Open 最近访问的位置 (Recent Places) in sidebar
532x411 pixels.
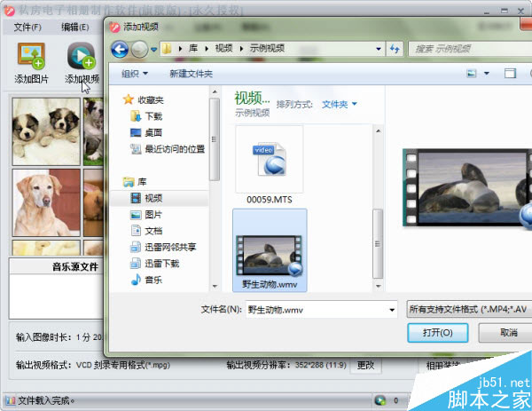(173, 149)
